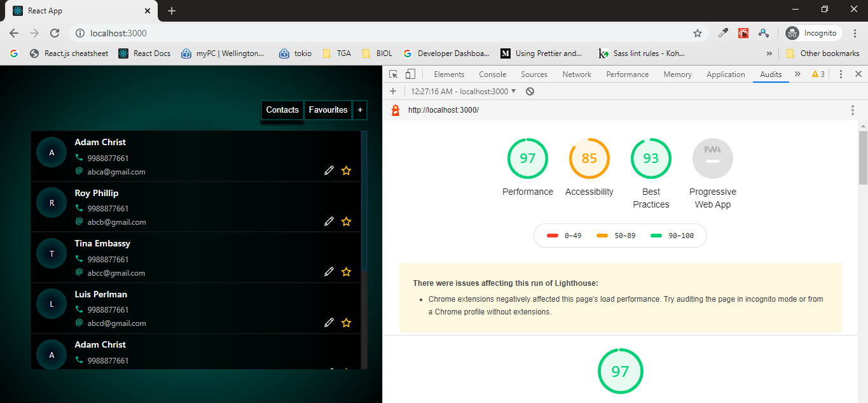This screenshot has width=868, height=403.
Task: Open Sass lint rules bookmark
Action: click(642, 53)
